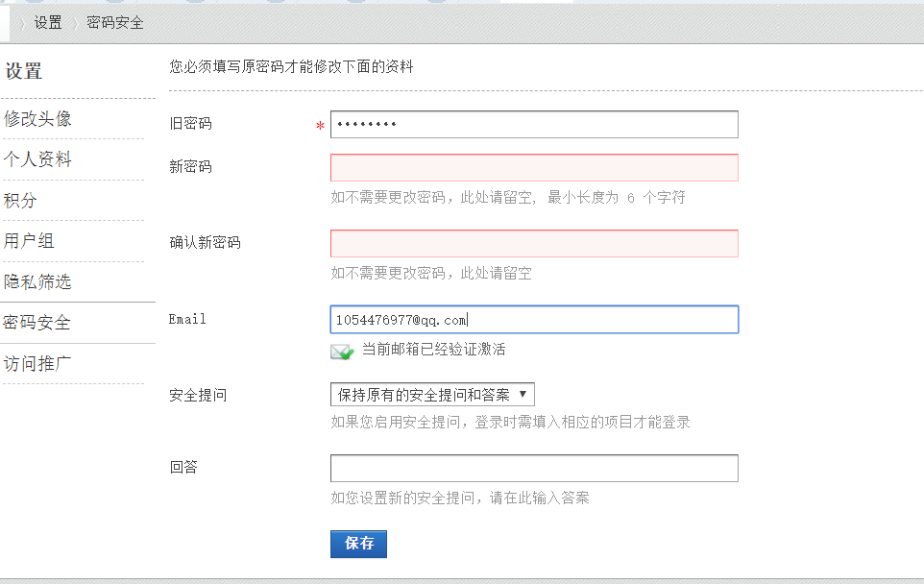Click 设置 breadcrumb link
Screen dimensions: 924x584
48,22
